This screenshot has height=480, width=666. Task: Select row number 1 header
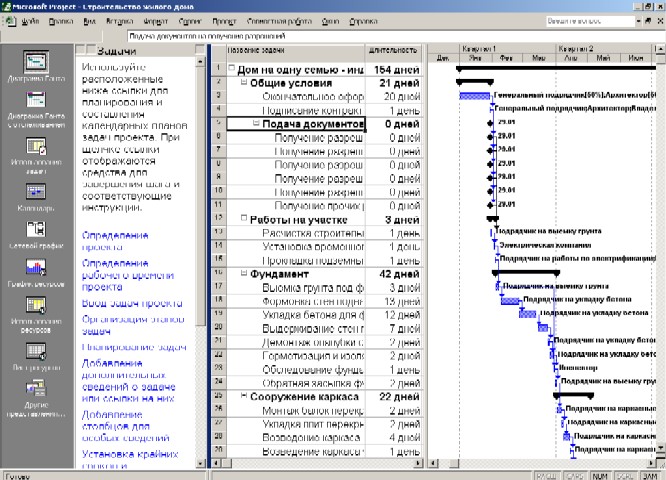218,68
